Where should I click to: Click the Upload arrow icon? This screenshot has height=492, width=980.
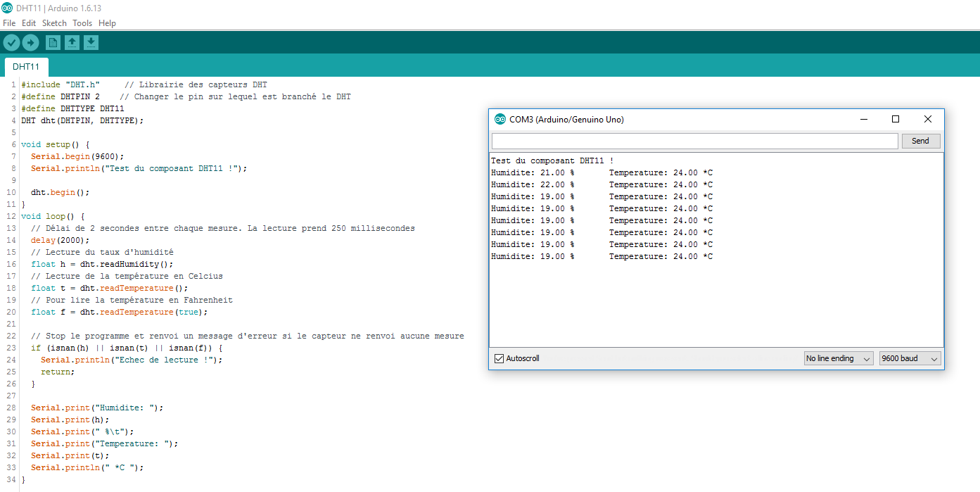[x=30, y=43]
